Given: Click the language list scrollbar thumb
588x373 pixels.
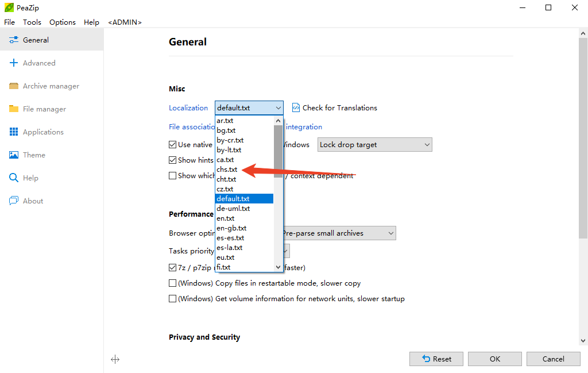Looking at the screenshot, I should click(x=278, y=152).
